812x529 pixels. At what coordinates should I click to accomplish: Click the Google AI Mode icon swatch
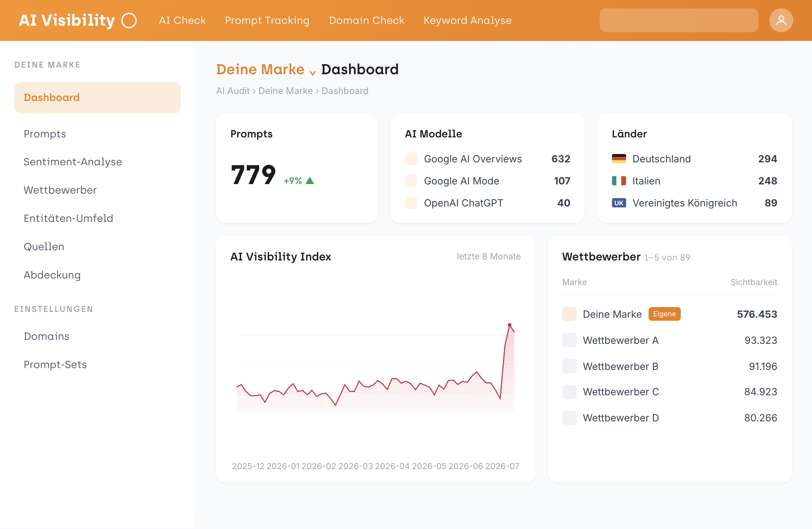pyautogui.click(x=411, y=181)
